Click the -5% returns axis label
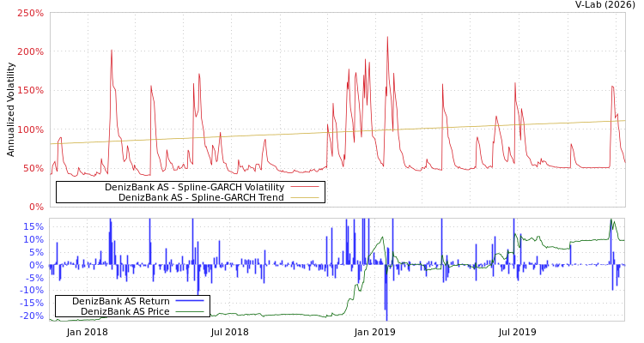644x343 pixels. [x=33, y=278]
